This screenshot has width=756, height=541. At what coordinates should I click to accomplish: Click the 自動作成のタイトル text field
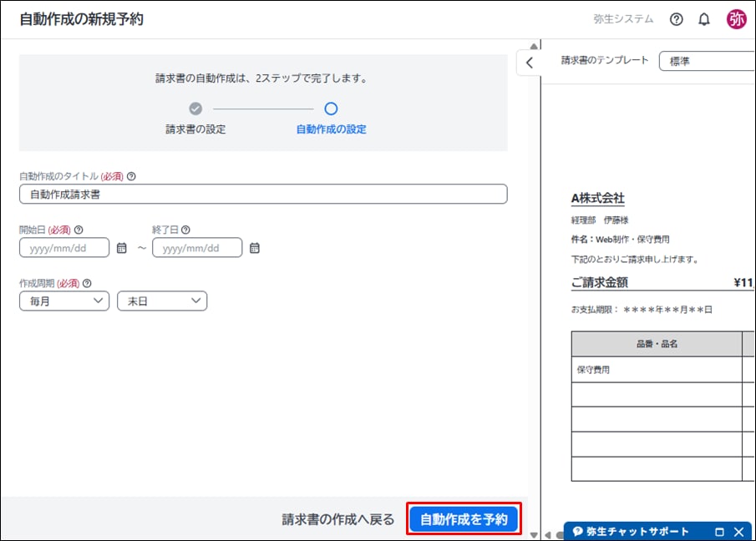(263, 194)
